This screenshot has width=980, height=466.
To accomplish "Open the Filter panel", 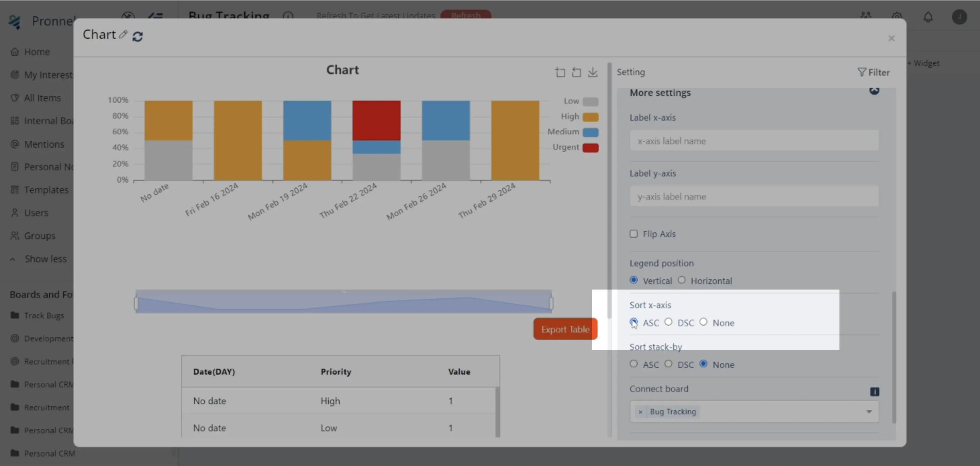I will coord(873,72).
